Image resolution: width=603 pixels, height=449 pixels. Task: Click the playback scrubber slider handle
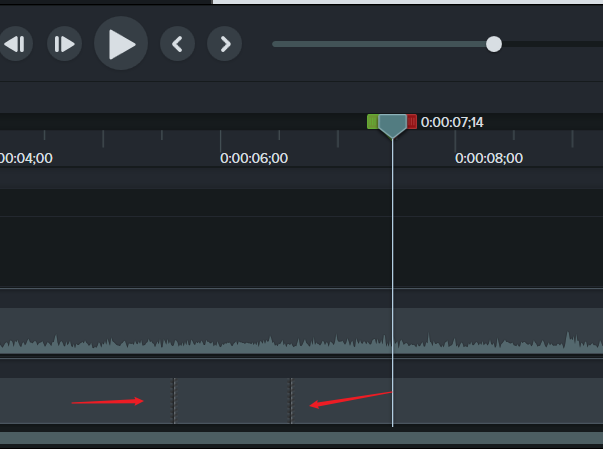(x=494, y=44)
